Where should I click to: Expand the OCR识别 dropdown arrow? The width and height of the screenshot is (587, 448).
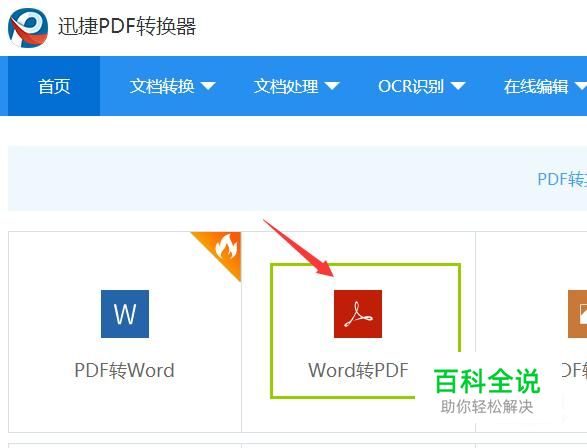coord(457,86)
